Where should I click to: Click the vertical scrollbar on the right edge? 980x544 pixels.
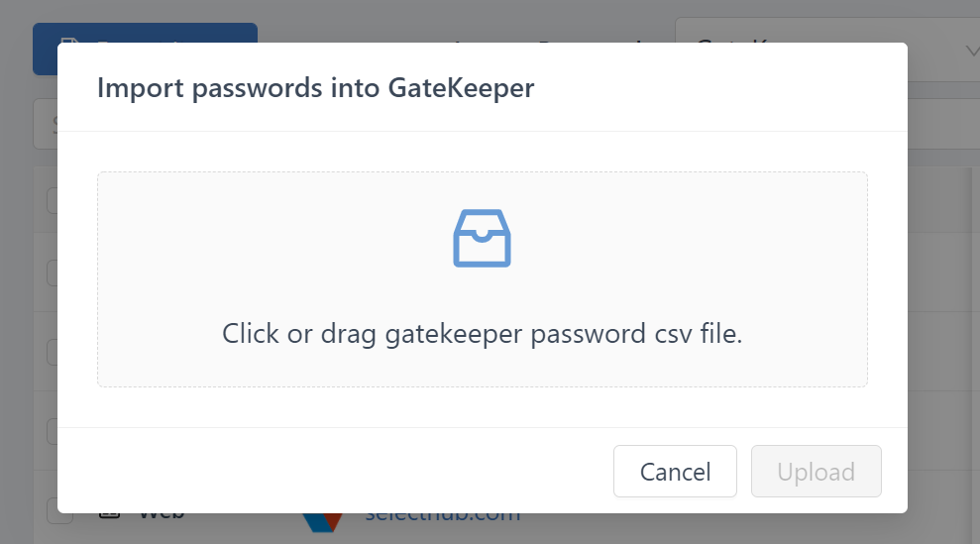pyautogui.click(x=973, y=297)
